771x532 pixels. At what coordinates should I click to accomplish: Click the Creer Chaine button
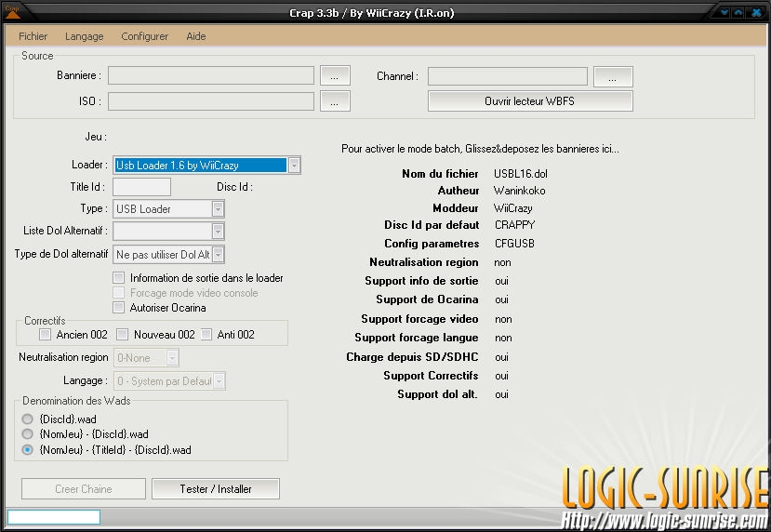pyautogui.click(x=84, y=489)
